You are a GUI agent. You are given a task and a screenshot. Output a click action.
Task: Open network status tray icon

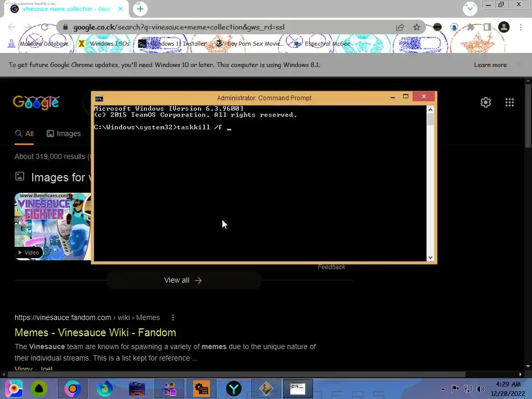tap(468, 389)
